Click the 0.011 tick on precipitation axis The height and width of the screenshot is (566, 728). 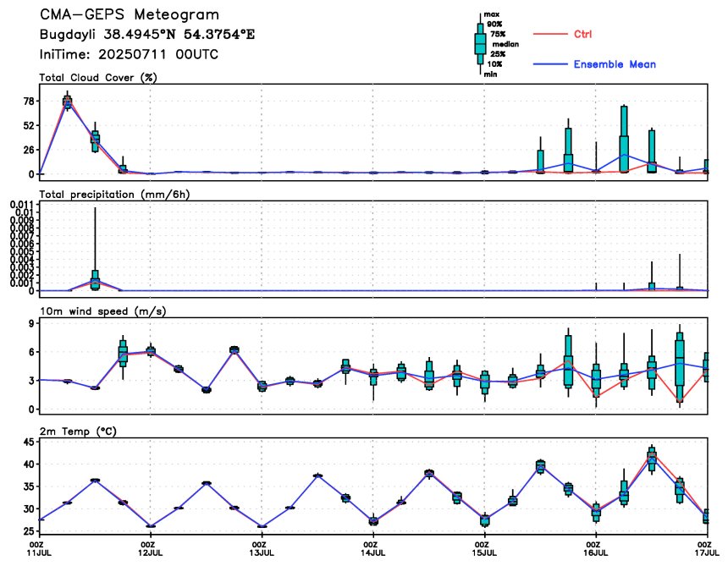pos(22,205)
